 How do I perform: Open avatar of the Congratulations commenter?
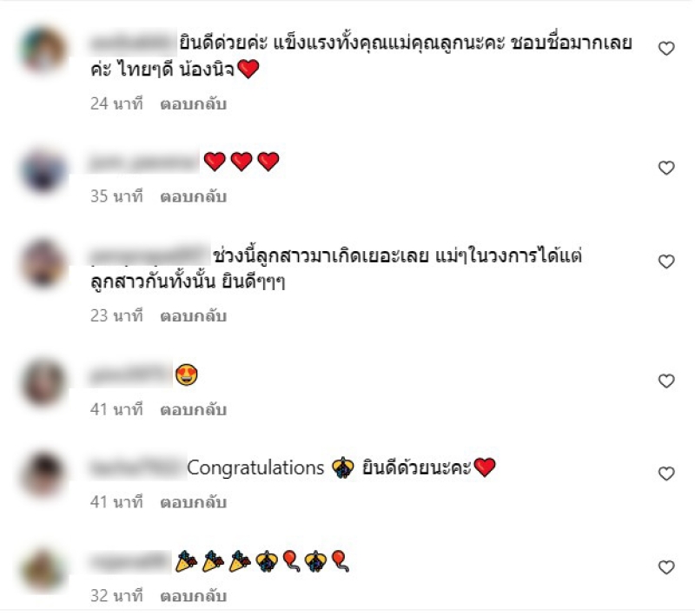[43, 474]
